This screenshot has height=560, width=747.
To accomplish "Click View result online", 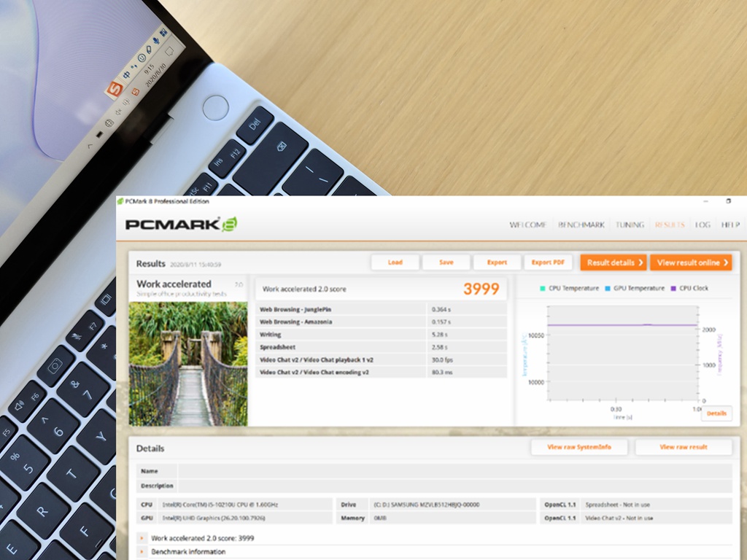I will pos(691,262).
